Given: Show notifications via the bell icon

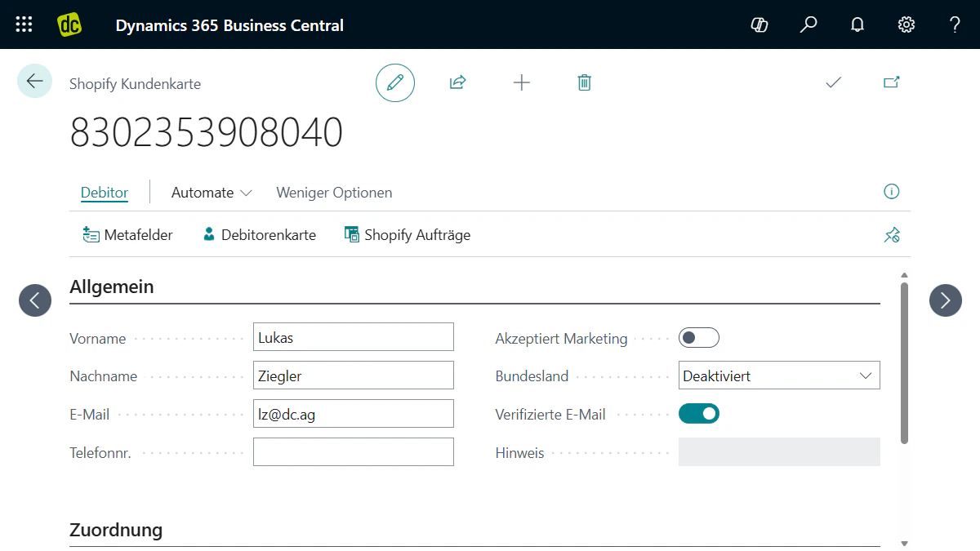Looking at the screenshot, I should [x=857, y=24].
